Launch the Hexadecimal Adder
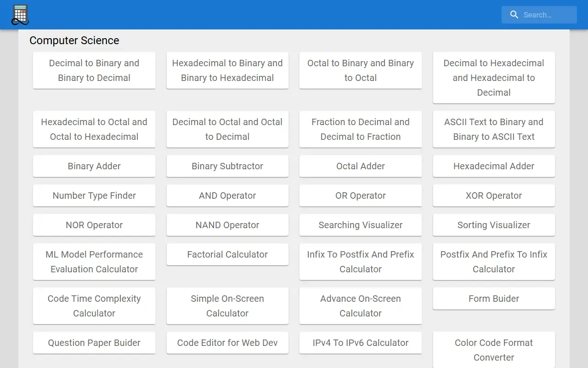Viewport: 588px width, 368px height. pos(494,166)
